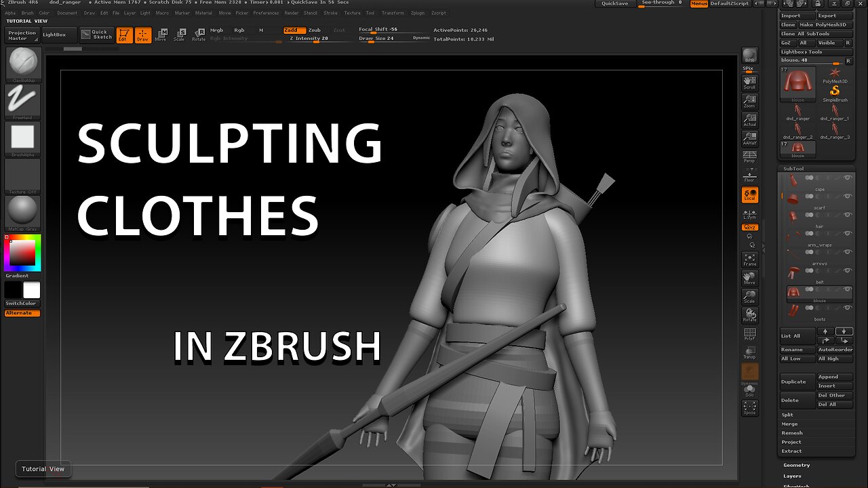Open the Texture Off selector slot
The height and width of the screenshot is (488, 868).
[x=22, y=176]
